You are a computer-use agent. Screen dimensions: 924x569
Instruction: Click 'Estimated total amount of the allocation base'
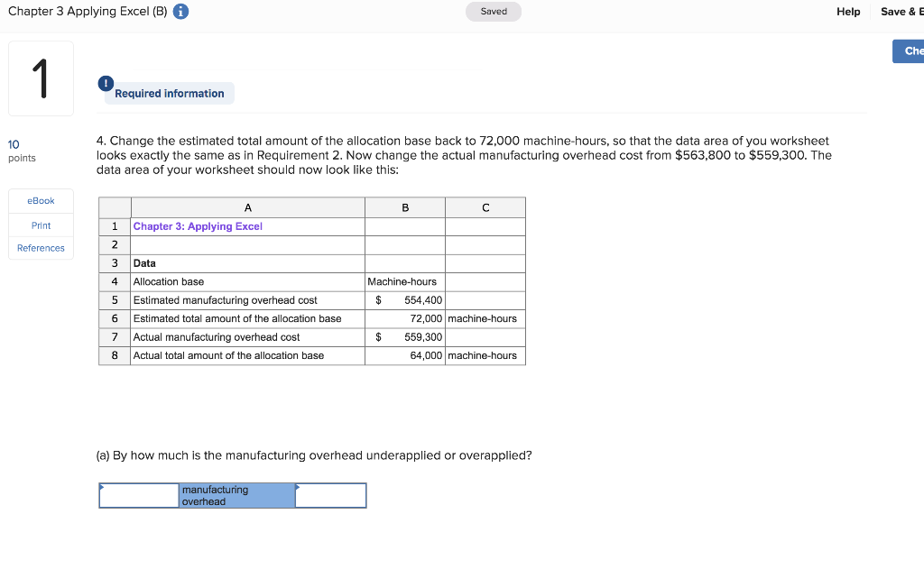(247, 318)
